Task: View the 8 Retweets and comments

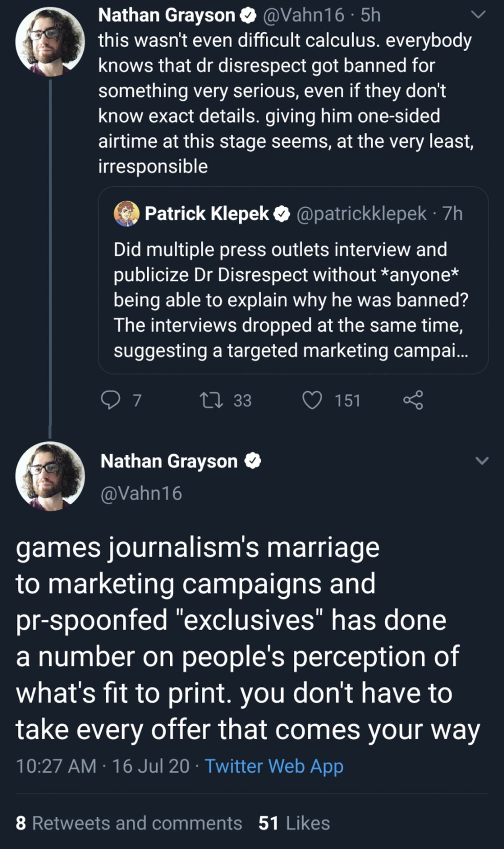Action: point(129,823)
